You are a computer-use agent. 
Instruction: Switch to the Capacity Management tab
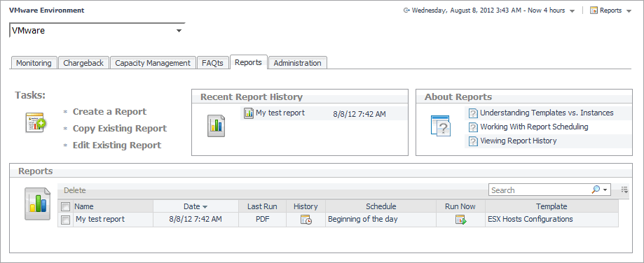click(x=153, y=63)
